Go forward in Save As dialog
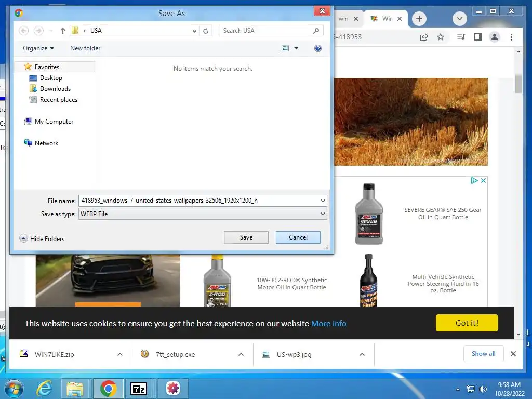The image size is (532, 399). tap(38, 31)
